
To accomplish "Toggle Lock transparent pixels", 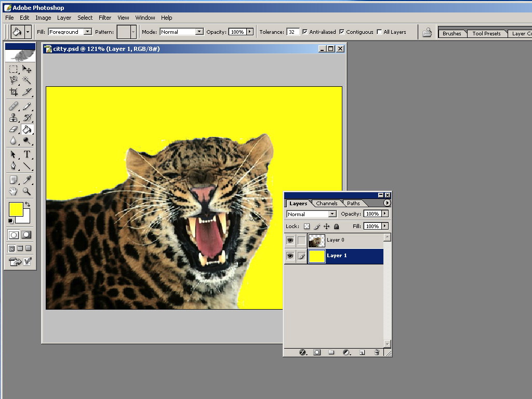I will 307,227.
